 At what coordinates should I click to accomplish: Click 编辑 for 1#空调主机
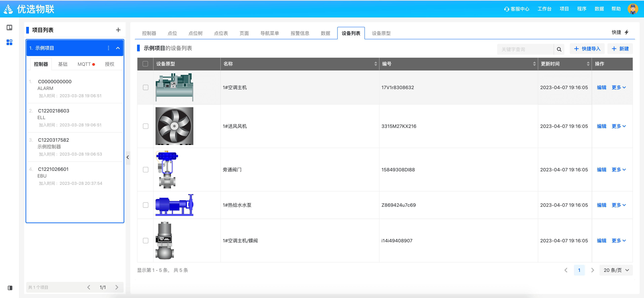pos(602,87)
